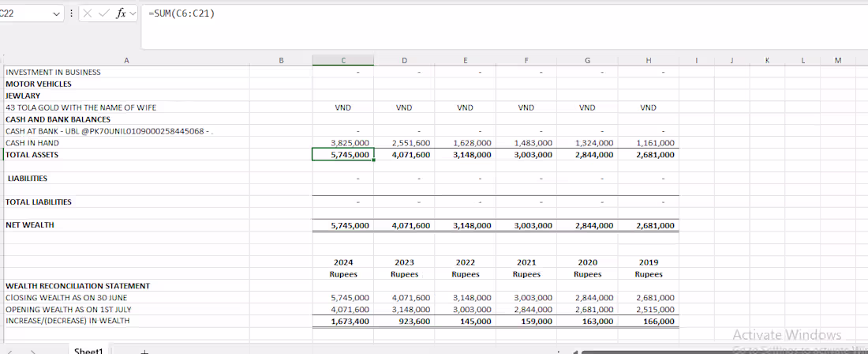The height and width of the screenshot is (354, 868).
Task: Click wealth increase value 163,000
Action: click(x=587, y=321)
